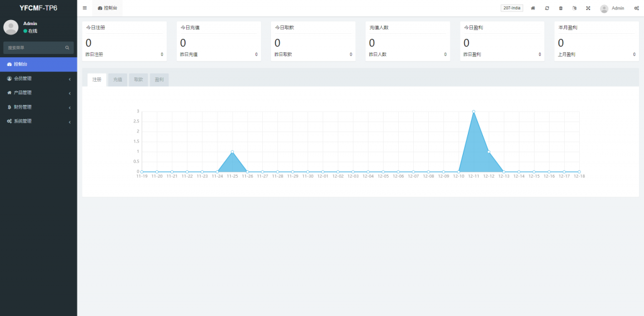
Task: Toggle the sidebar hamburger menu icon
Action: point(85,8)
